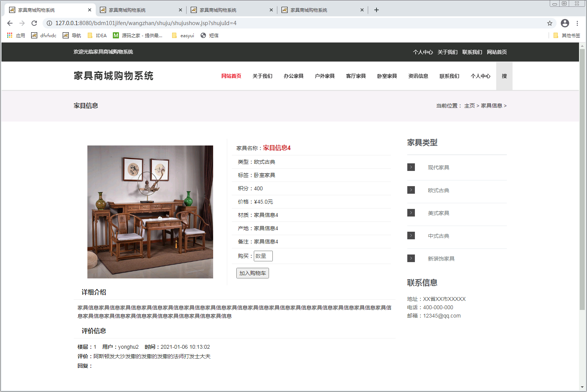Open 源码之家 bookmark
The image size is (587, 392).
pos(138,35)
